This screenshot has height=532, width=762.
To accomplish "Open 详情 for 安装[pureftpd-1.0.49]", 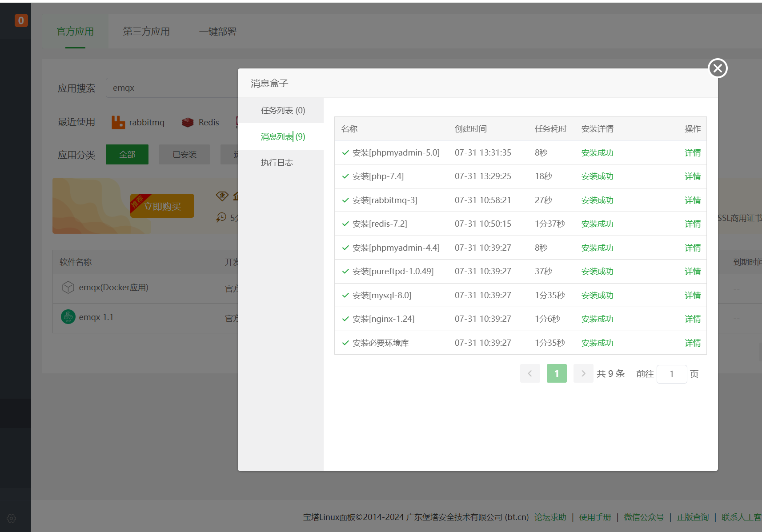I will pyautogui.click(x=692, y=271).
